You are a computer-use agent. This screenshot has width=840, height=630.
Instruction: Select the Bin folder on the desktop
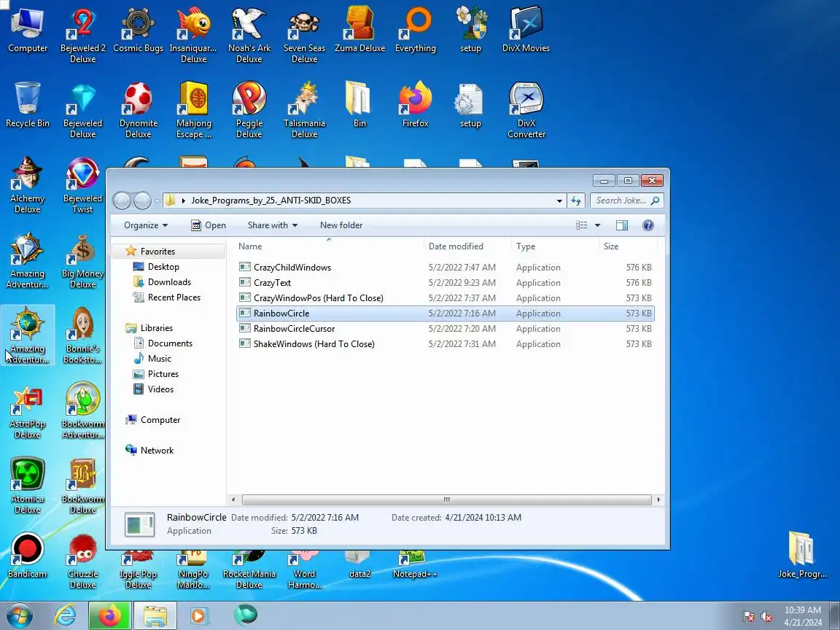pyautogui.click(x=360, y=104)
